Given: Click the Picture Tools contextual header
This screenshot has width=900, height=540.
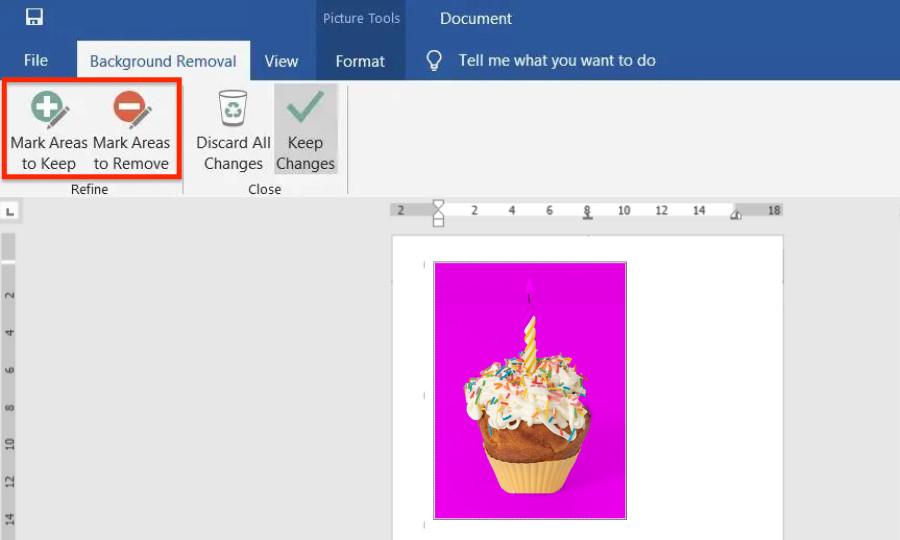Looking at the screenshot, I should pos(361,18).
